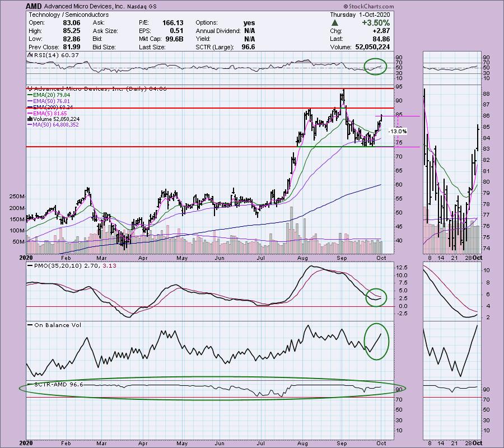Click the -2.5 PMO axis label
504x448 pixels.
point(402,314)
